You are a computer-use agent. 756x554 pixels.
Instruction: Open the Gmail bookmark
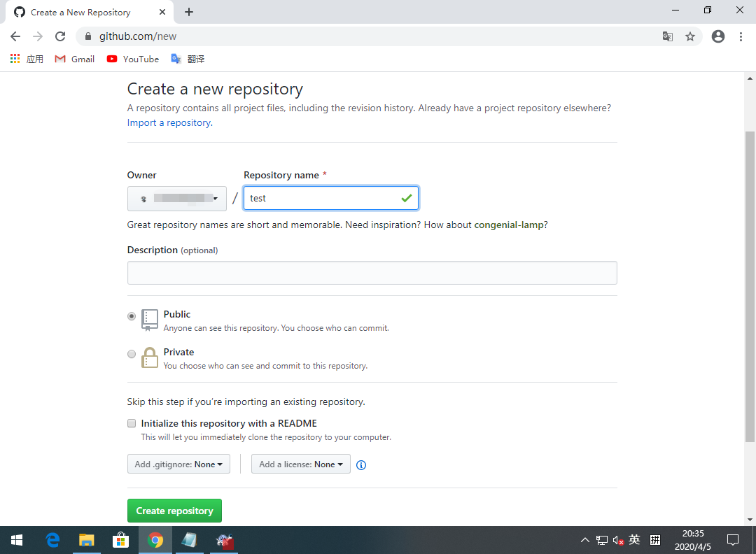[75, 59]
